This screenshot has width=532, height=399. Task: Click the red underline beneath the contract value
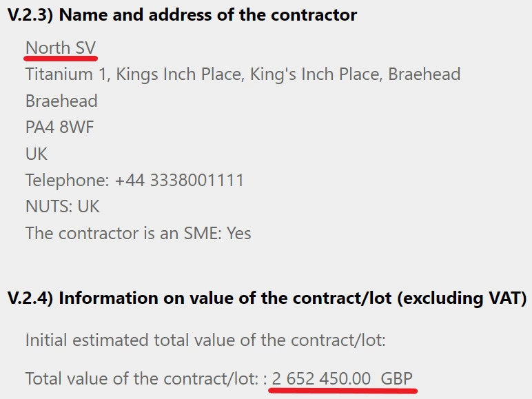342,391
